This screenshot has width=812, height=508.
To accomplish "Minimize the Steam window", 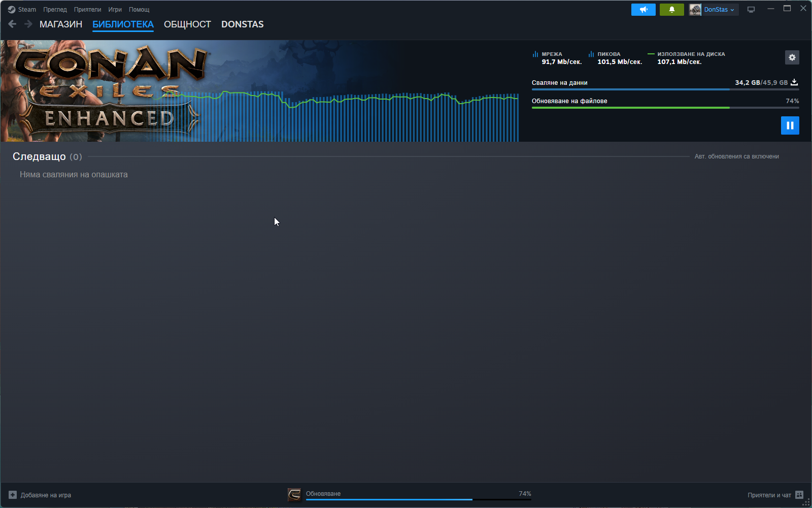I will (771, 9).
